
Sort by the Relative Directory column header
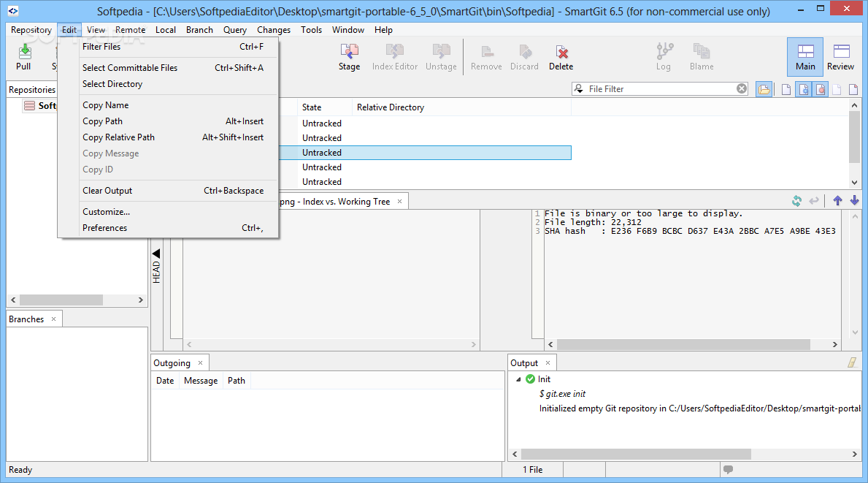tap(461, 107)
